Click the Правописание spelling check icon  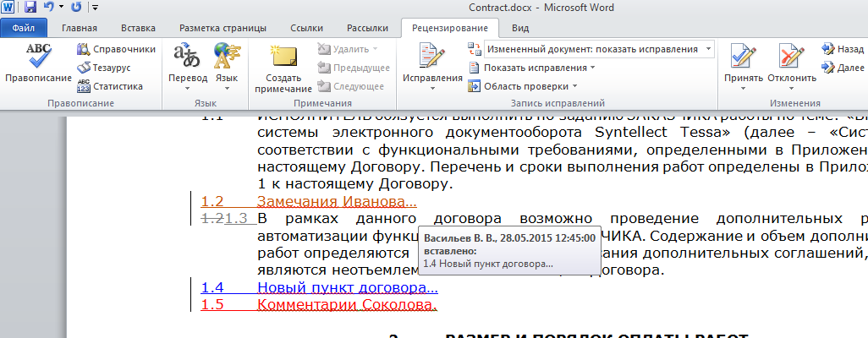pos(38,57)
